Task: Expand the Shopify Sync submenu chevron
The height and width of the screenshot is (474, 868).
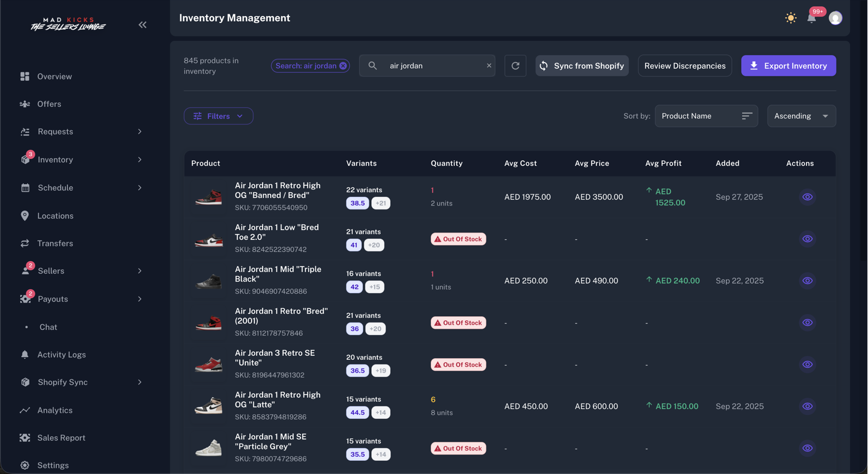Action: click(140, 382)
